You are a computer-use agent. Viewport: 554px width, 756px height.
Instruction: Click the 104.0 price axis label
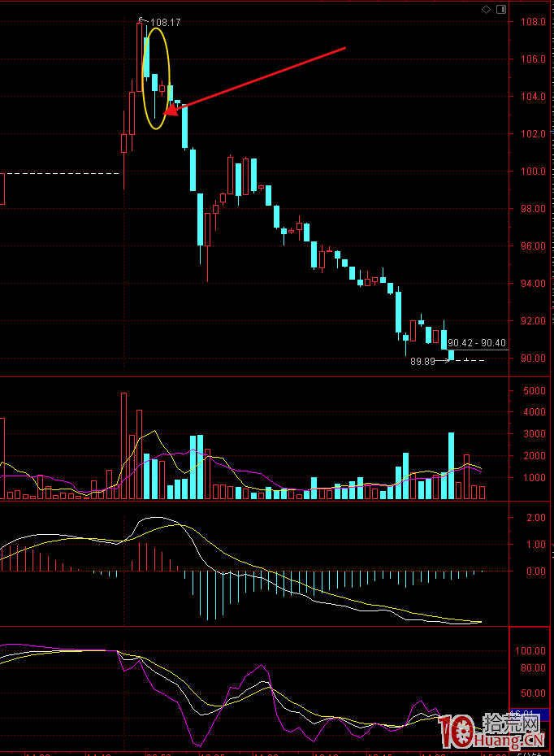pos(533,97)
